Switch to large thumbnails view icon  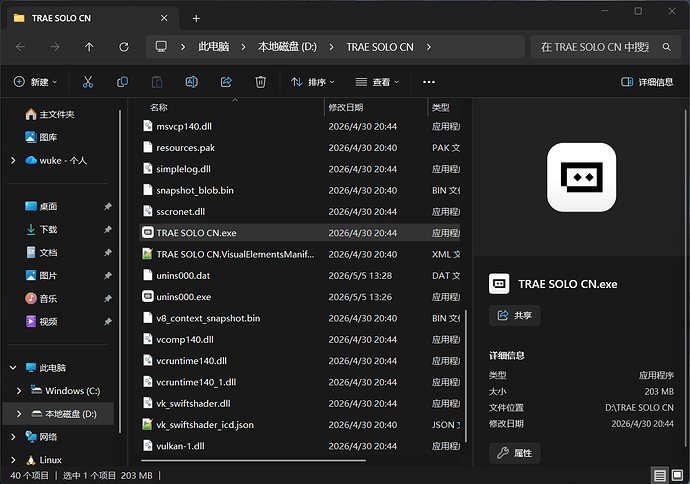678,475
